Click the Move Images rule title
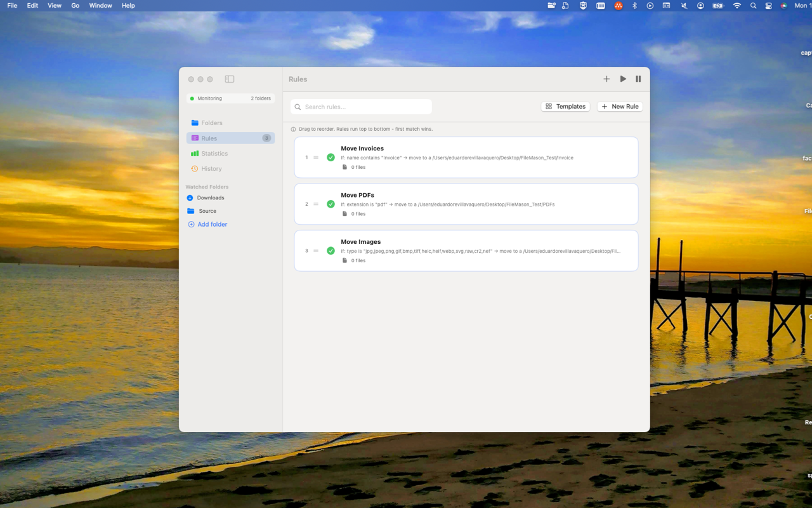 point(360,241)
